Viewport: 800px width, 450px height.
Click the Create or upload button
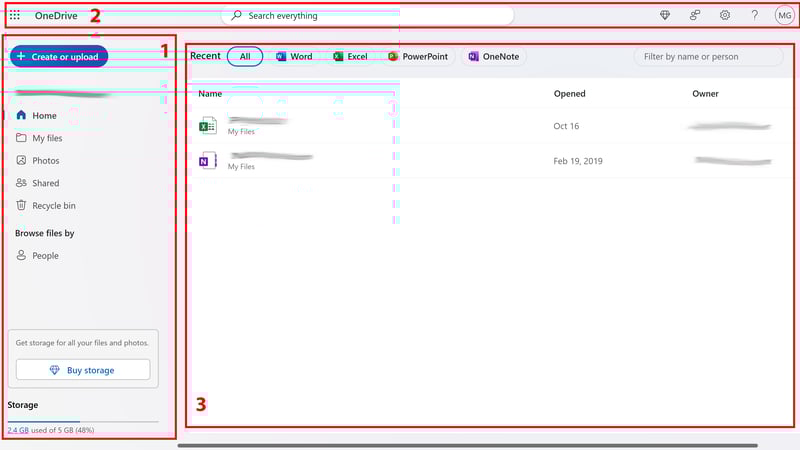(x=59, y=57)
